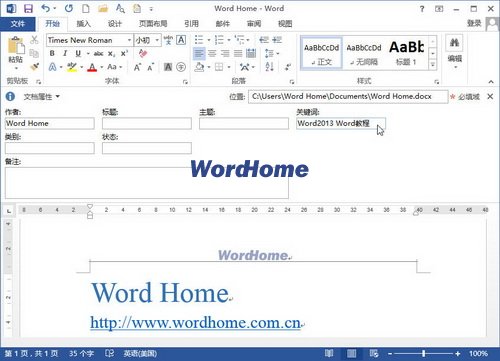The height and width of the screenshot is (361, 500).
Task: Toggle Subscript formatting
Action: tap(111, 53)
